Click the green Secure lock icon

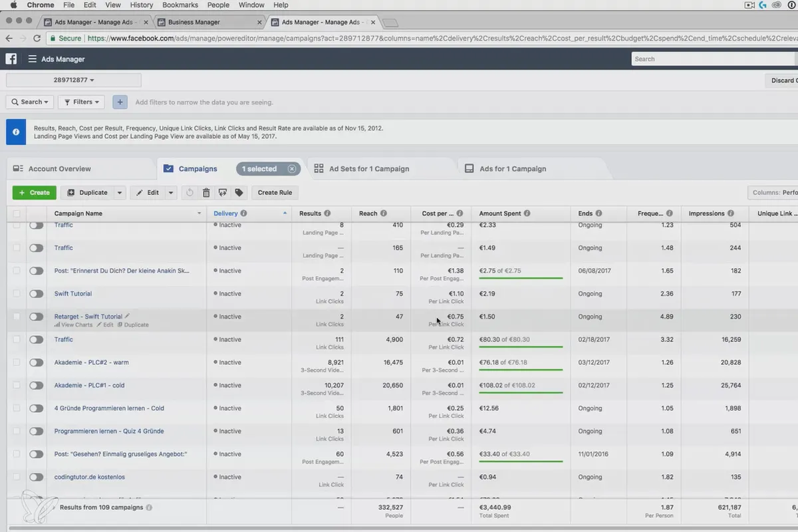pyautogui.click(x=53, y=39)
